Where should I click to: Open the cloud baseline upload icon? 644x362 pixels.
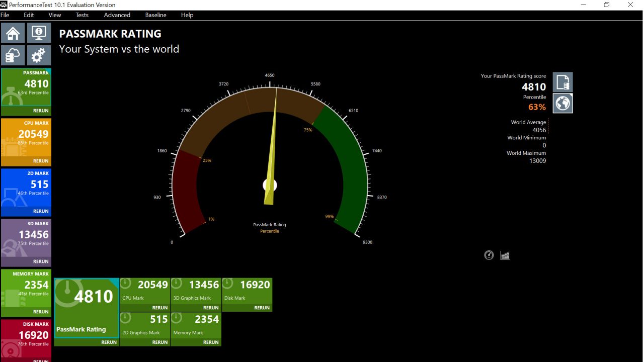pos(13,55)
